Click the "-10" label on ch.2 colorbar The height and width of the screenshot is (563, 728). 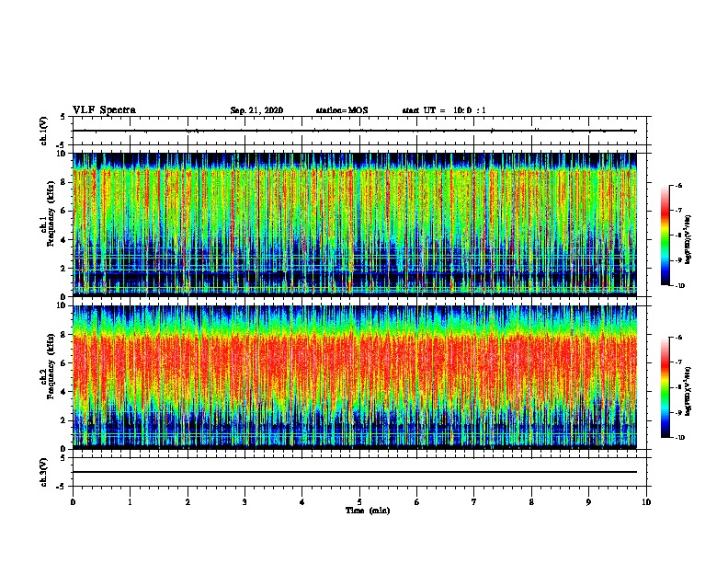click(679, 438)
